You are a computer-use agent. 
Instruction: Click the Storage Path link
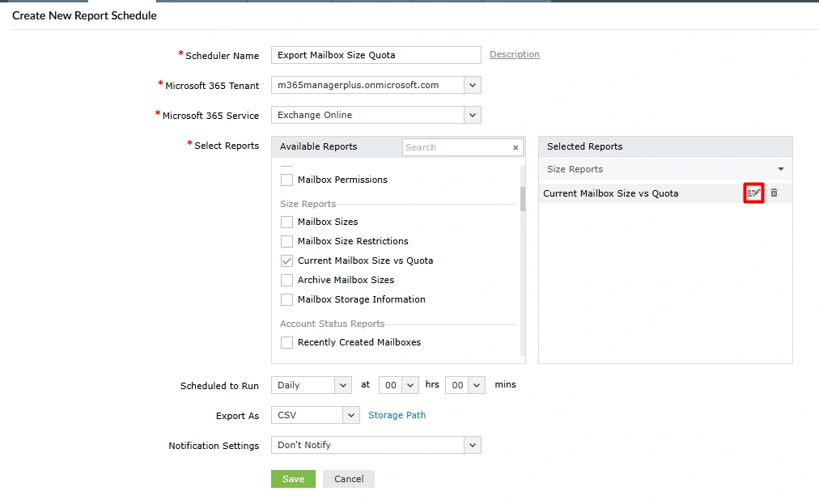click(x=397, y=415)
